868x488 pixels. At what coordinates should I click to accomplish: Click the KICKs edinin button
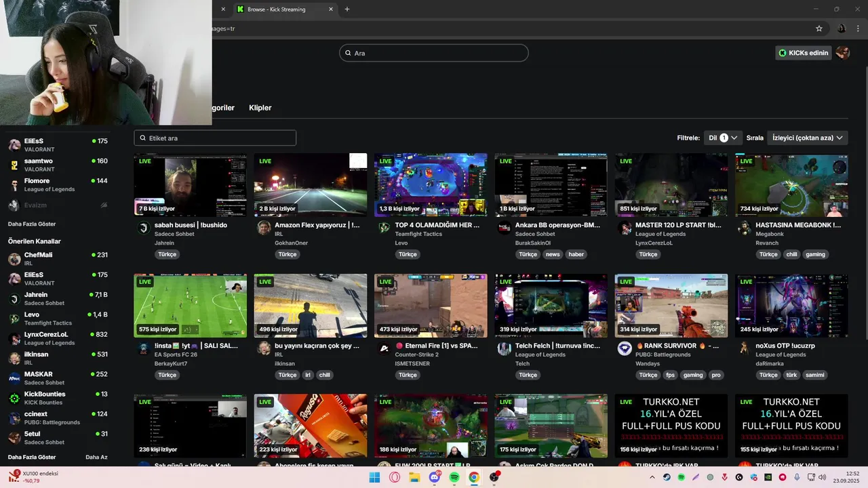(x=804, y=53)
